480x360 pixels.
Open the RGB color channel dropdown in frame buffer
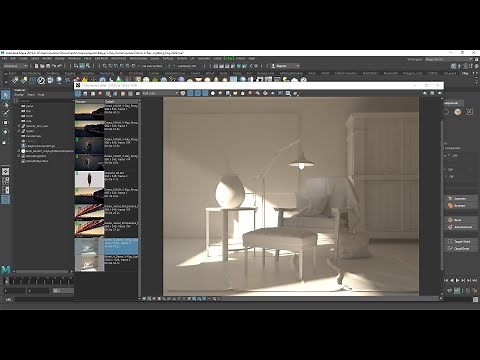coord(160,94)
